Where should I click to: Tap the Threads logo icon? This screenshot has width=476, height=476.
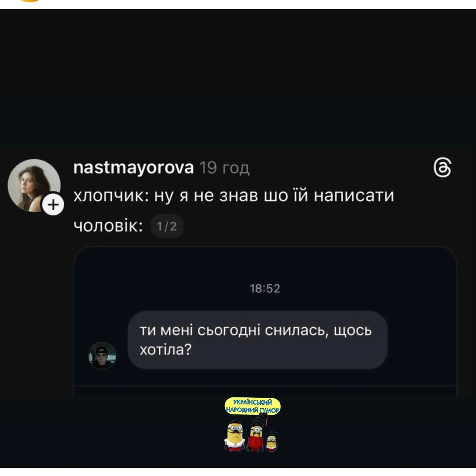pyautogui.click(x=442, y=168)
